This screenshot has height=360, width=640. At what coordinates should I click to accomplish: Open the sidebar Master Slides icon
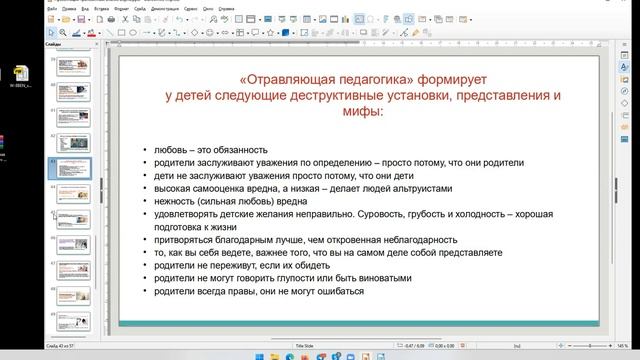point(624,139)
